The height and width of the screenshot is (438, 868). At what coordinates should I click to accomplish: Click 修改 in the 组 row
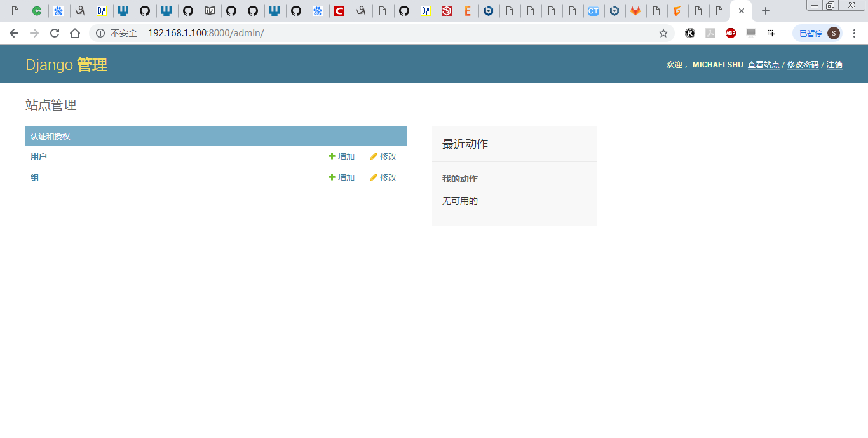pos(384,177)
